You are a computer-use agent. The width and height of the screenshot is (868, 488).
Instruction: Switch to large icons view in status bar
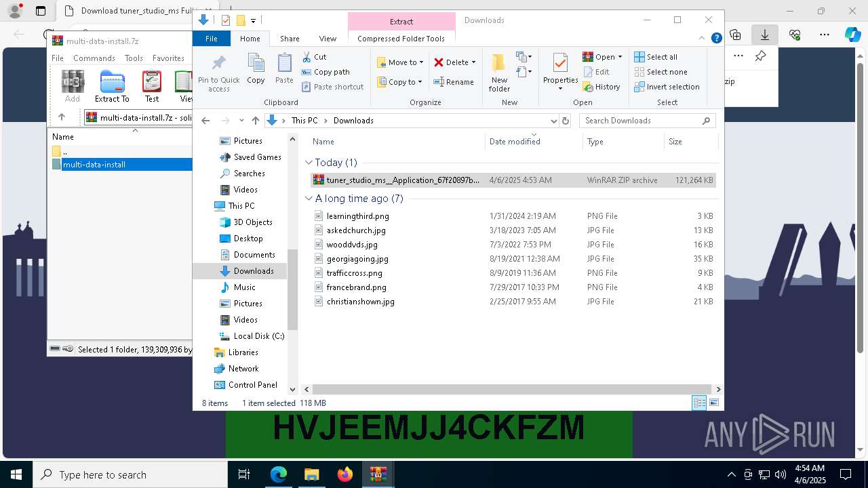point(713,403)
